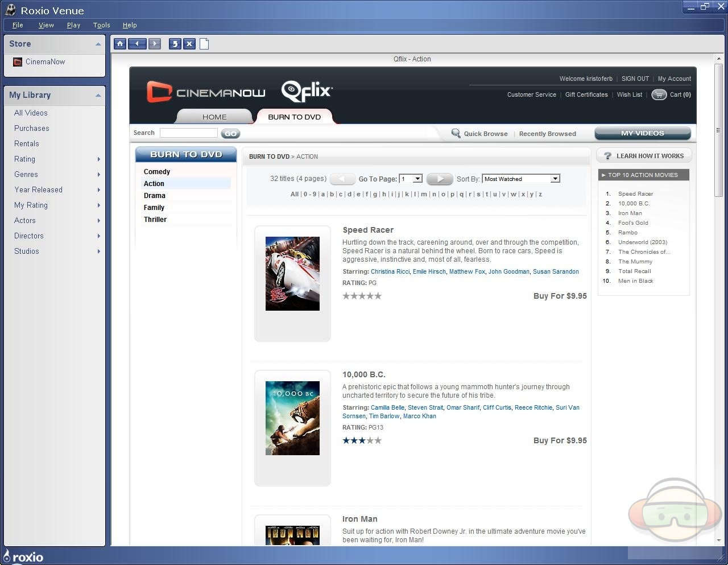Image resolution: width=728 pixels, height=565 pixels.
Task: Expand the Genres submenu
Action: [99, 175]
